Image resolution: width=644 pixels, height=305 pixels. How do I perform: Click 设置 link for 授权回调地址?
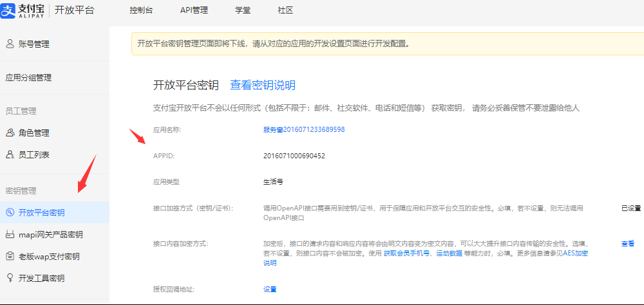[x=270, y=290]
